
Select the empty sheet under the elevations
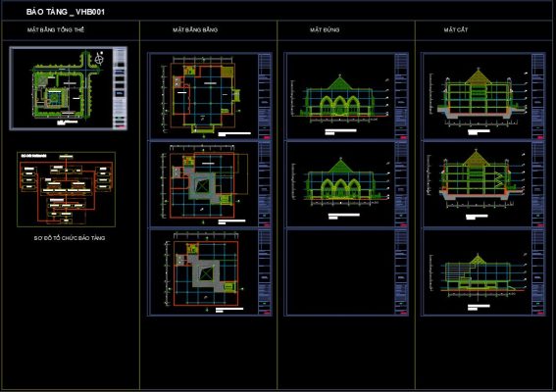[x=346, y=271]
